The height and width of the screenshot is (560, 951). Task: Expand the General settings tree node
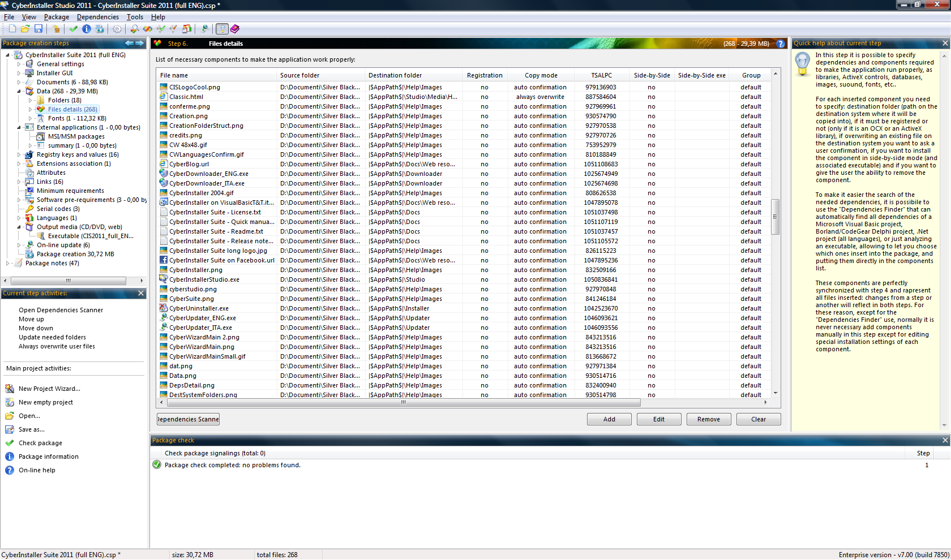19,64
